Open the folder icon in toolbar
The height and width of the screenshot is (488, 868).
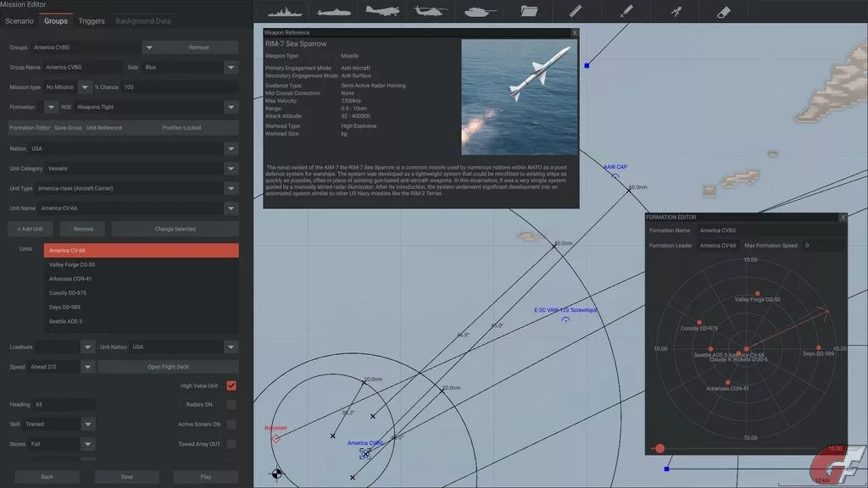[x=529, y=11]
